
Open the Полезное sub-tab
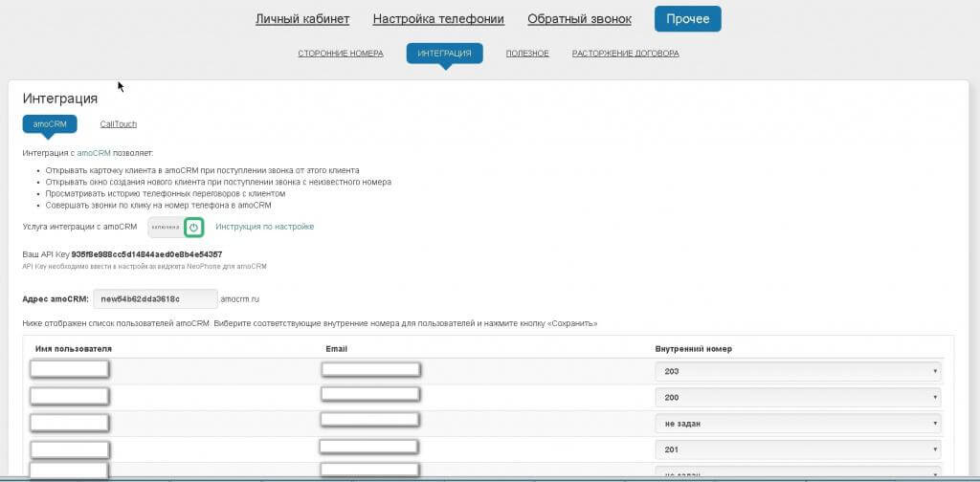527,54
